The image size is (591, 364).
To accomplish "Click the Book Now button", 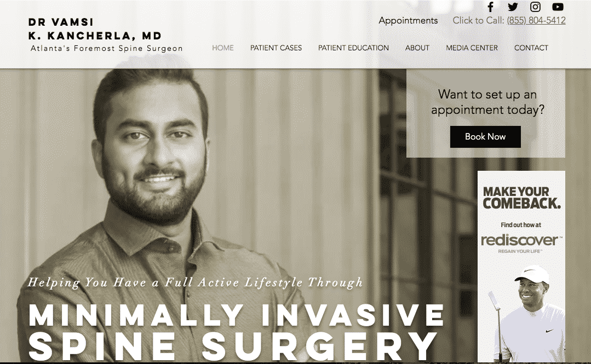I will tap(485, 137).
